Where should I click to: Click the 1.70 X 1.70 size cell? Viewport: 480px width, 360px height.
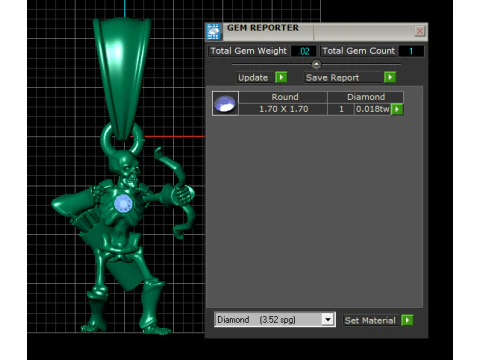[x=283, y=109]
